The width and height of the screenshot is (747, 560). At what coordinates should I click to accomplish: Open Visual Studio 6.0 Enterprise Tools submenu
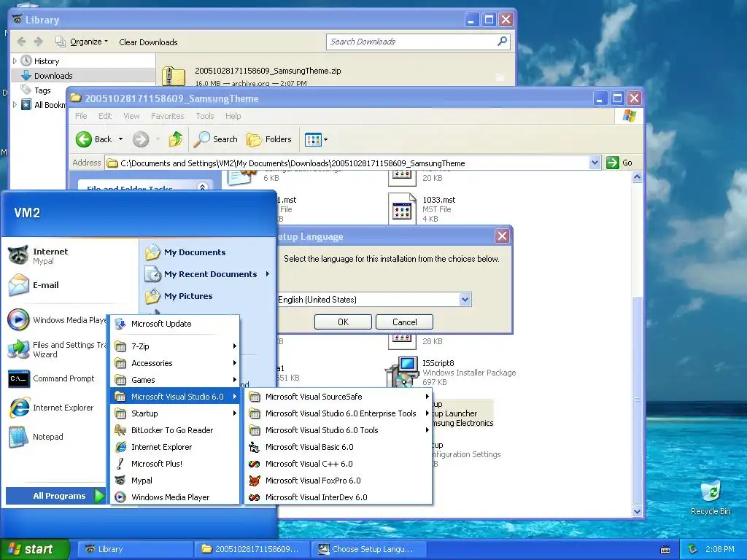point(338,413)
